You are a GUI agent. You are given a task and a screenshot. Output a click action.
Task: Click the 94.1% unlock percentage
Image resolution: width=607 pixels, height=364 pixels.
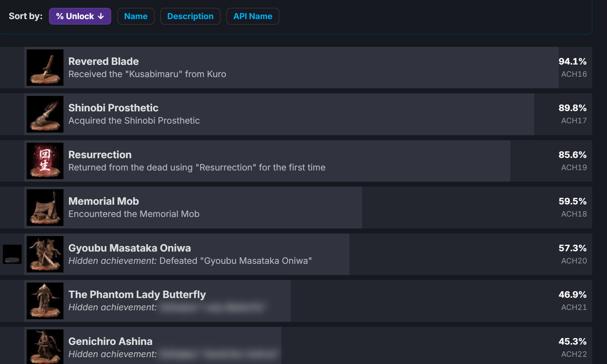point(572,61)
